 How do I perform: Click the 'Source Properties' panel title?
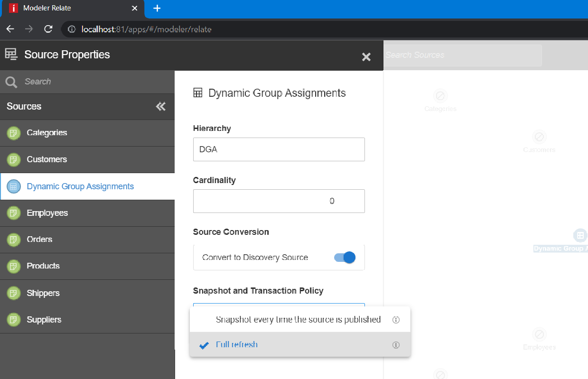[67, 55]
